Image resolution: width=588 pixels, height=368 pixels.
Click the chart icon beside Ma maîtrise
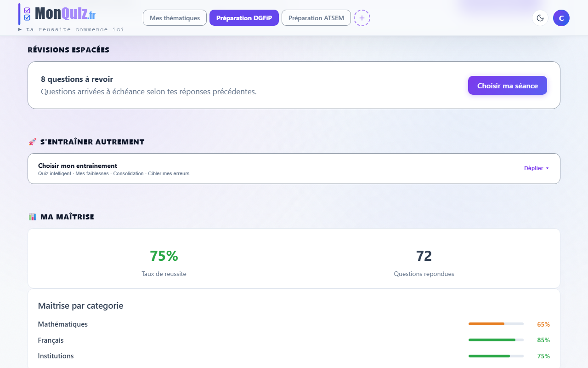[x=33, y=217]
